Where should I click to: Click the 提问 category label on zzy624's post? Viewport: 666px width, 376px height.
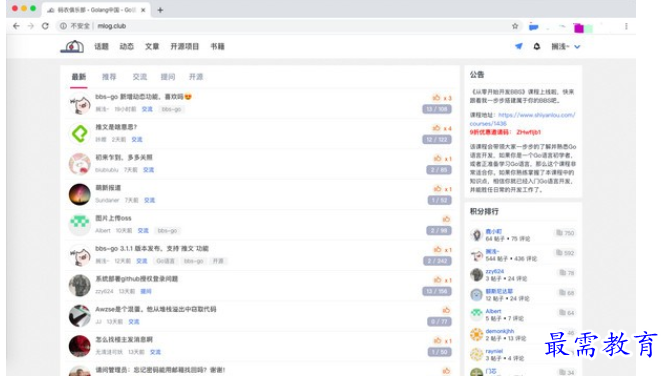click(146, 291)
